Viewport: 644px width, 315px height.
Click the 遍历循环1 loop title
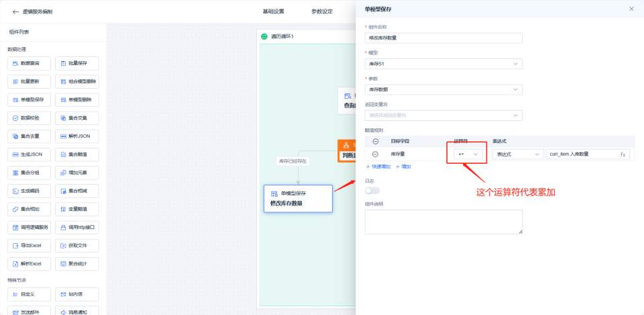[x=282, y=36]
